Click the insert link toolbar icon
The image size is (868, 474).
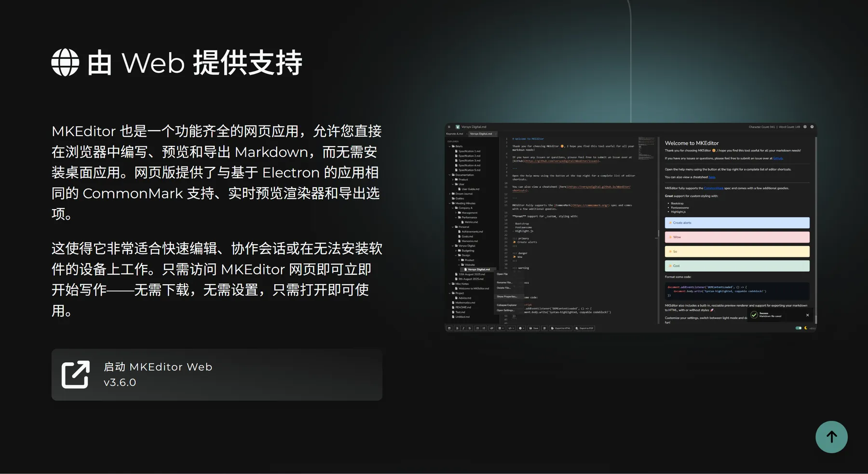click(x=491, y=328)
